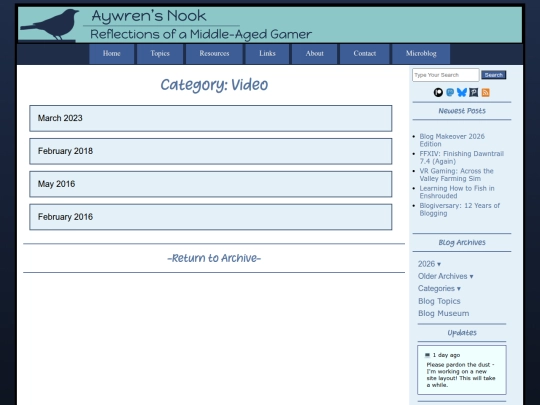Open the Contact nav tab
The height and width of the screenshot is (405, 540).
(364, 54)
